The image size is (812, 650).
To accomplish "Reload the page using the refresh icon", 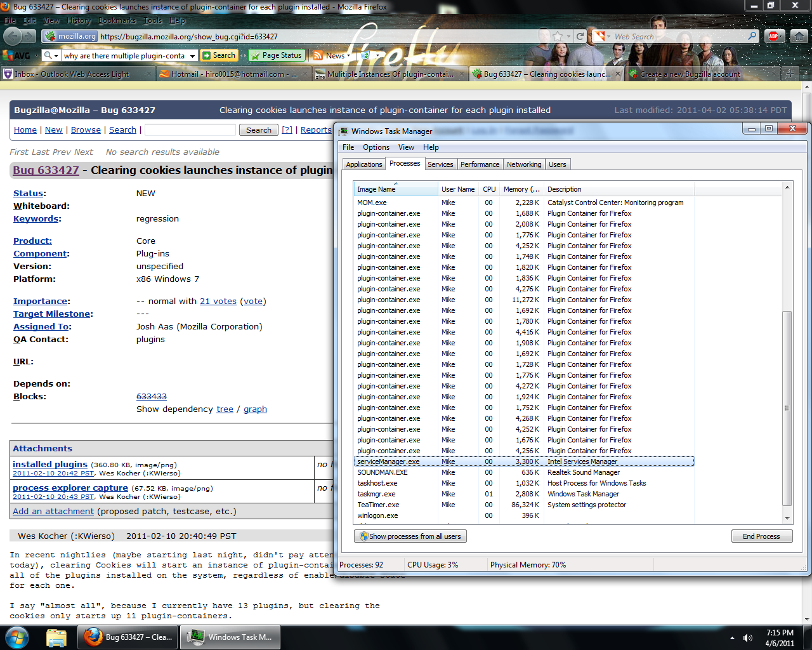I will [x=580, y=36].
